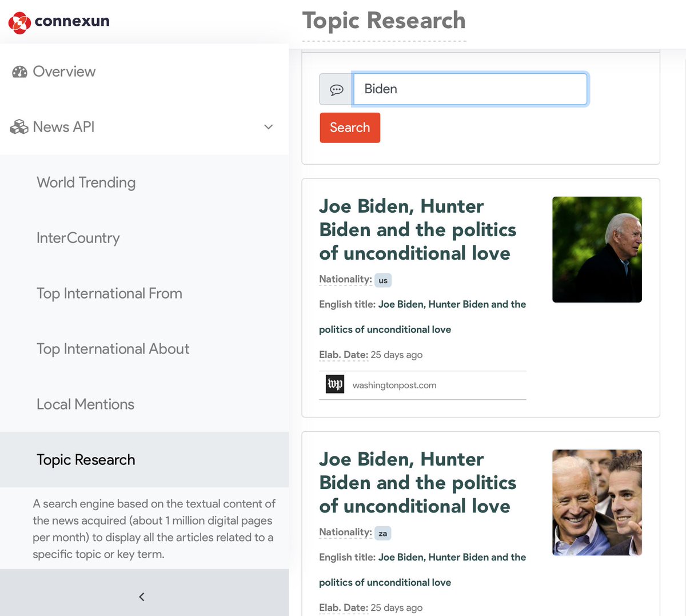This screenshot has height=616, width=686.
Task: Open second article headline with za nationality
Action: [417, 482]
